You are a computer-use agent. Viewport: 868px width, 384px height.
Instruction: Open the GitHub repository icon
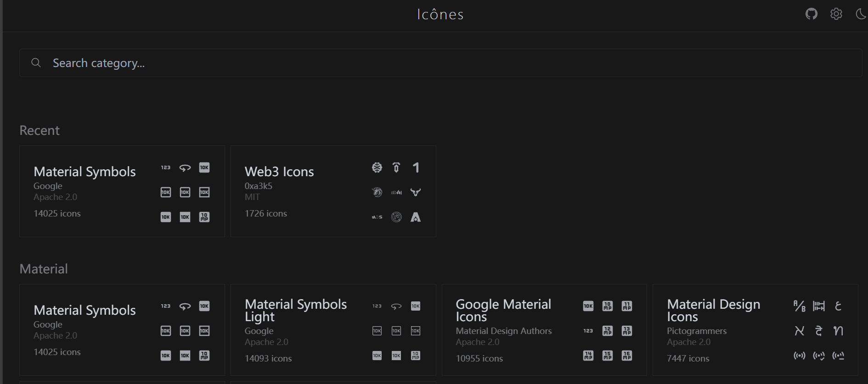(x=812, y=14)
